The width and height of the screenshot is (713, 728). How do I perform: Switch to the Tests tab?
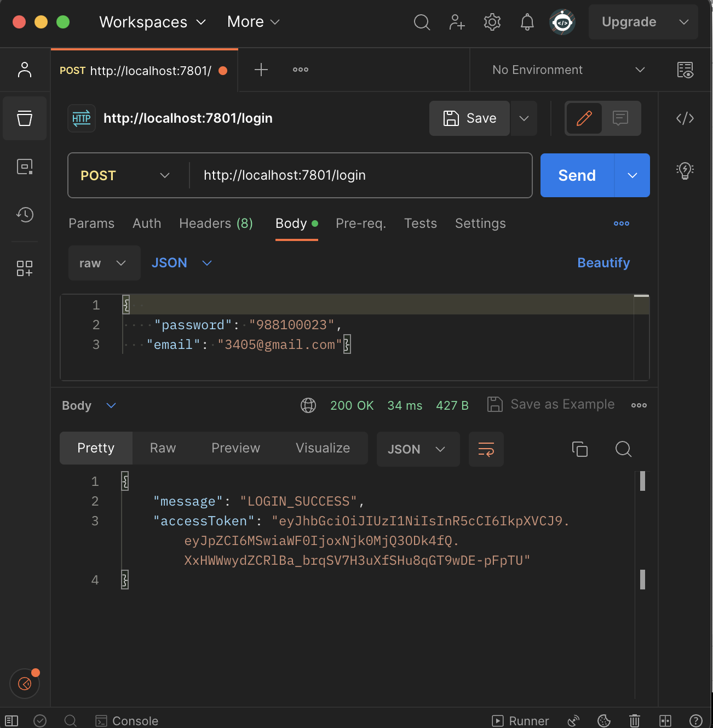[421, 223]
